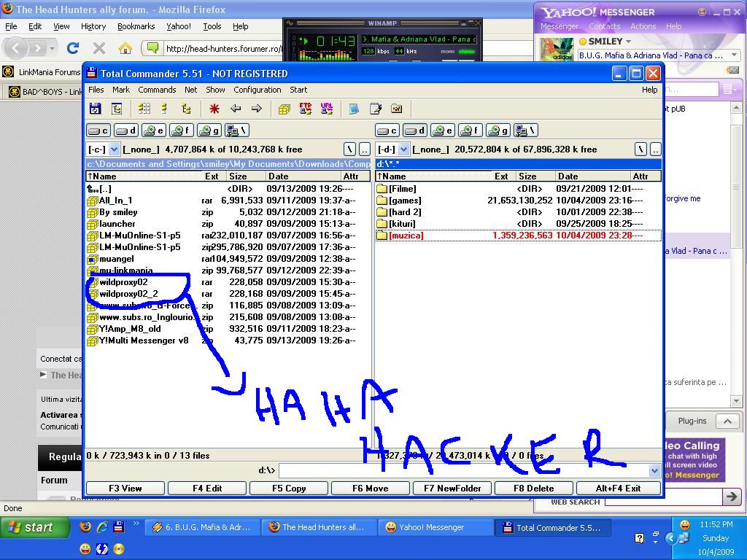Click Firefox Back arrow button
Viewport: 747px width, 560px height.
click(16, 47)
